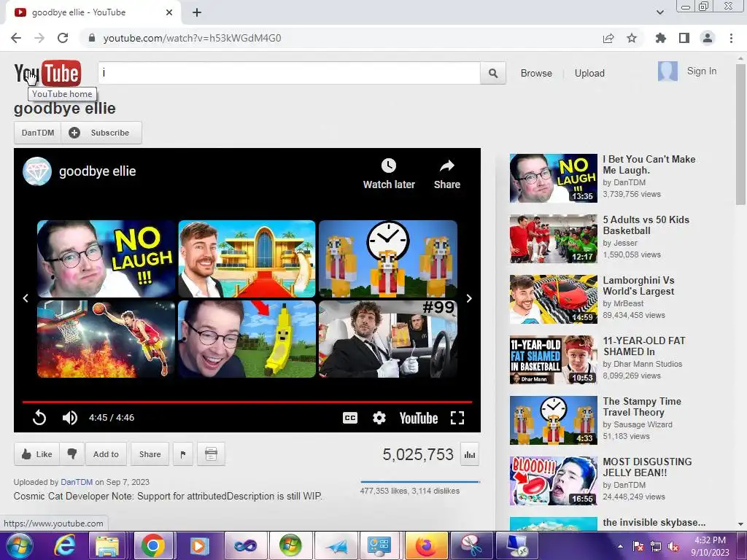The image size is (747, 560).
Task: Open the extensions puzzle icon
Action: (661, 38)
